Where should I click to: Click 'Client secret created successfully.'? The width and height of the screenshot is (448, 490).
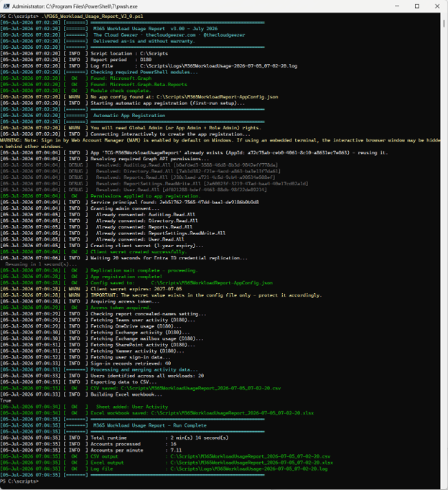point(139,252)
